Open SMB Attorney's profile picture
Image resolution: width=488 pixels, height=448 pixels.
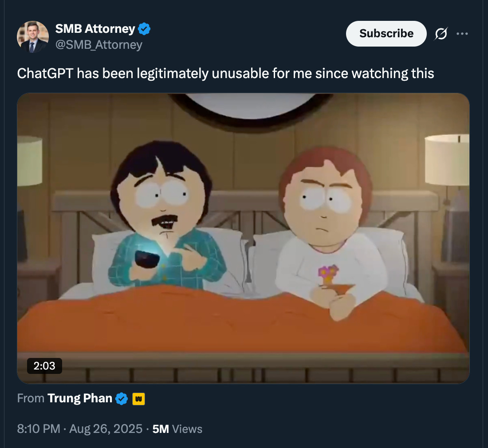point(33,37)
